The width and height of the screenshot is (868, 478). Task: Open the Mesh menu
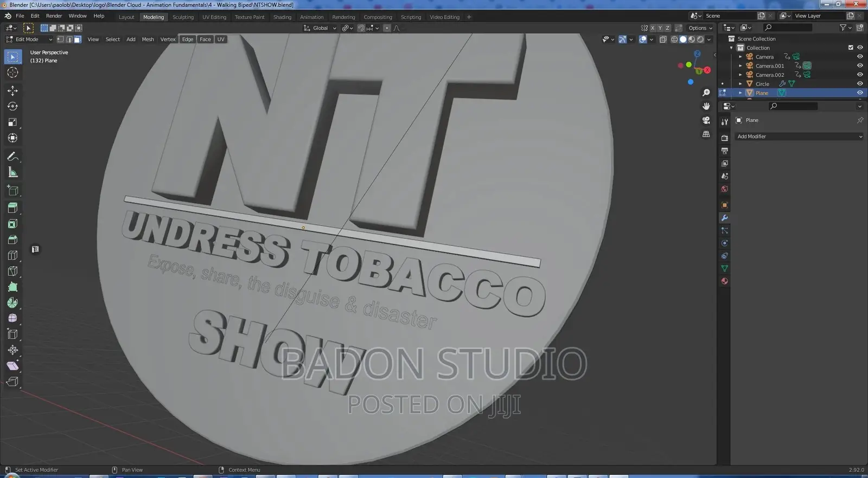coord(148,40)
